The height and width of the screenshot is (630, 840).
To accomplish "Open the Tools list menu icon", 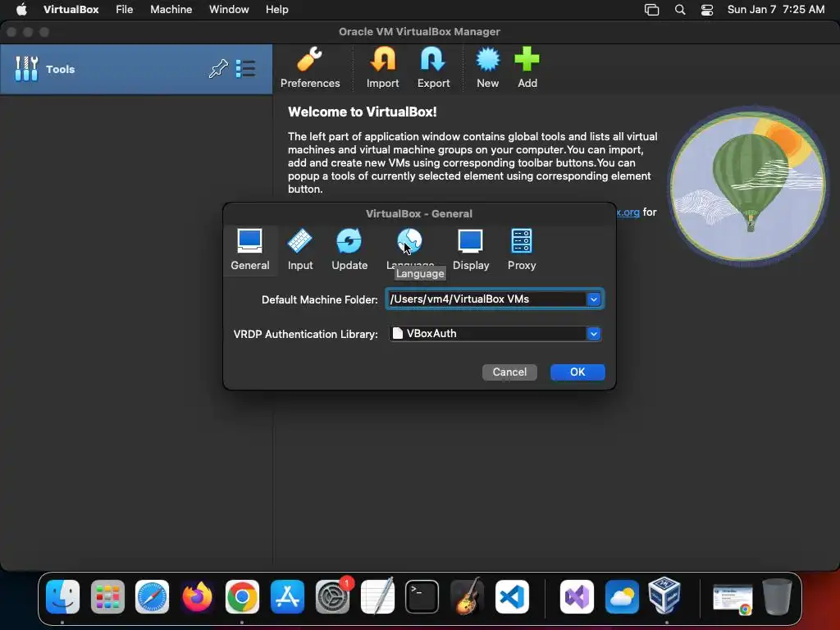I will [245, 69].
